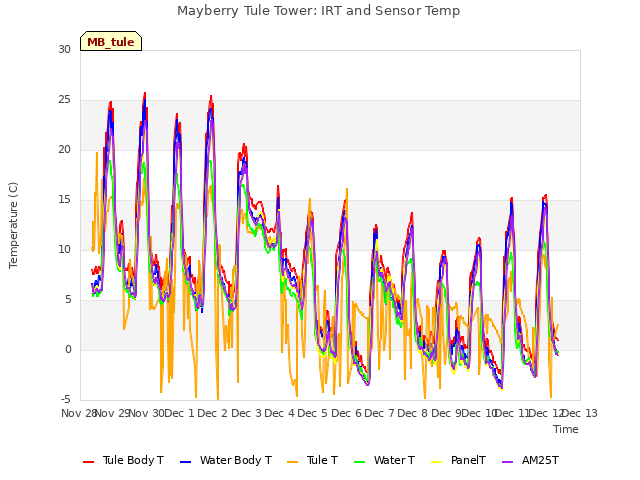
Task: Click the Dec 4 x-axis label
Action: (x=279, y=413)
